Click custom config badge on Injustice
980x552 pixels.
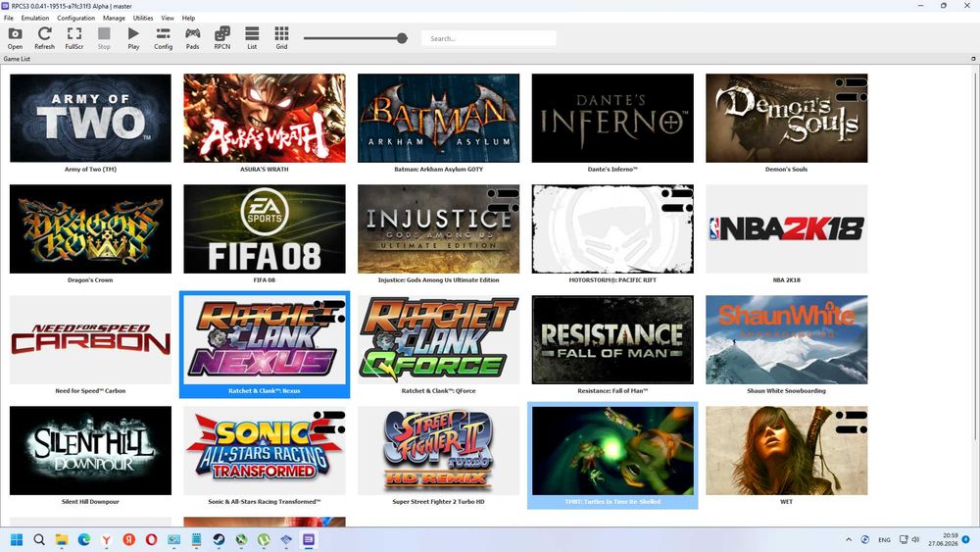tap(503, 200)
